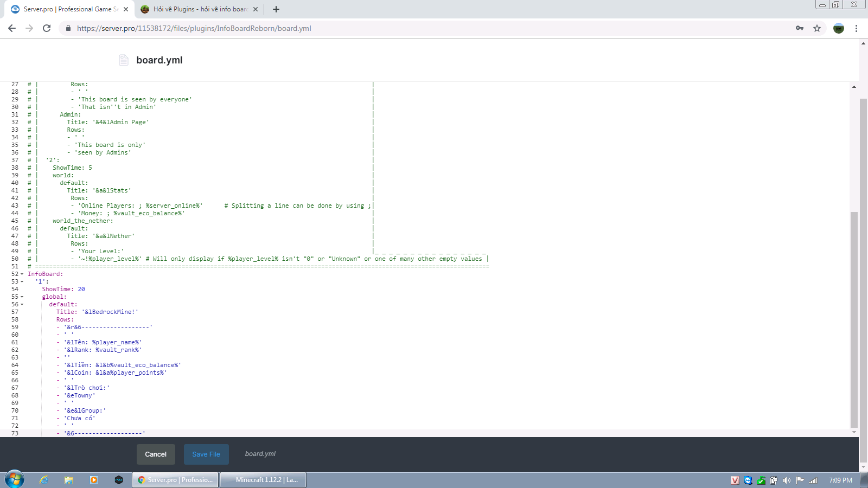Click the green checkmark tray icon
This screenshot has height=488, width=868.
761,480
